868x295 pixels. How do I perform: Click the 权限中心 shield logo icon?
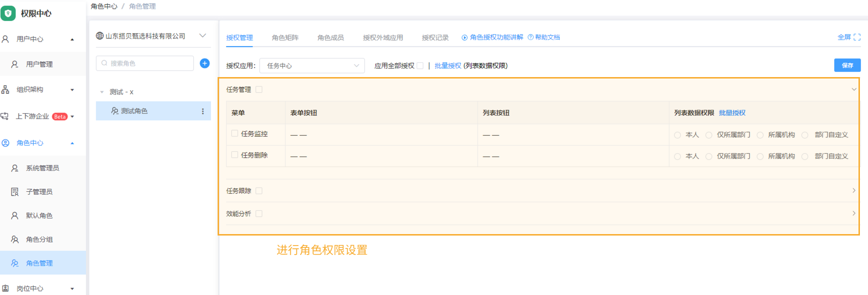click(x=8, y=13)
